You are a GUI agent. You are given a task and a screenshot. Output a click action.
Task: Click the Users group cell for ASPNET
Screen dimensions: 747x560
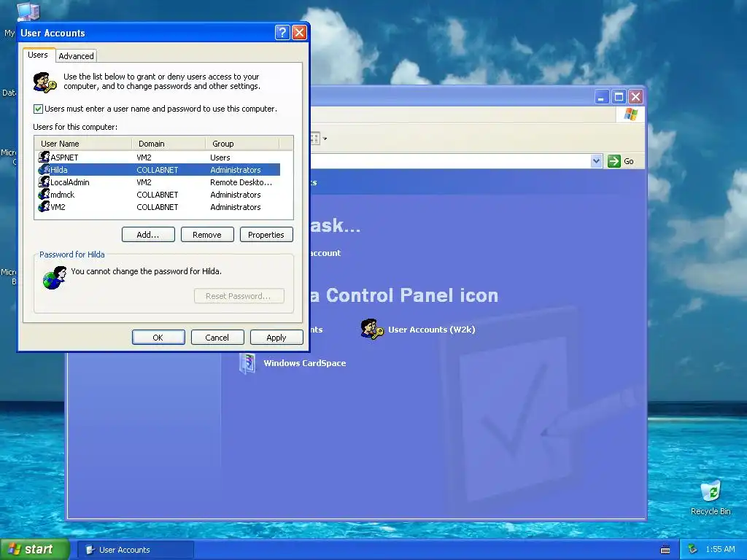tap(220, 157)
